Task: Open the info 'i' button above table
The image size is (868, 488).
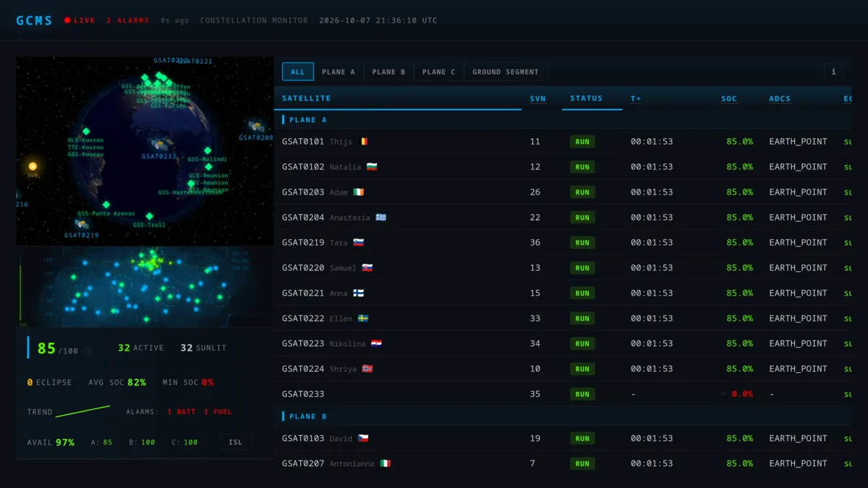Action: tap(833, 72)
